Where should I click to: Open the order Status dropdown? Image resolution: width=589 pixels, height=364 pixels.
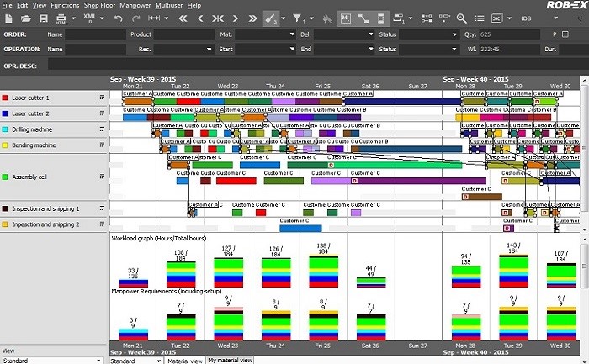(x=454, y=34)
